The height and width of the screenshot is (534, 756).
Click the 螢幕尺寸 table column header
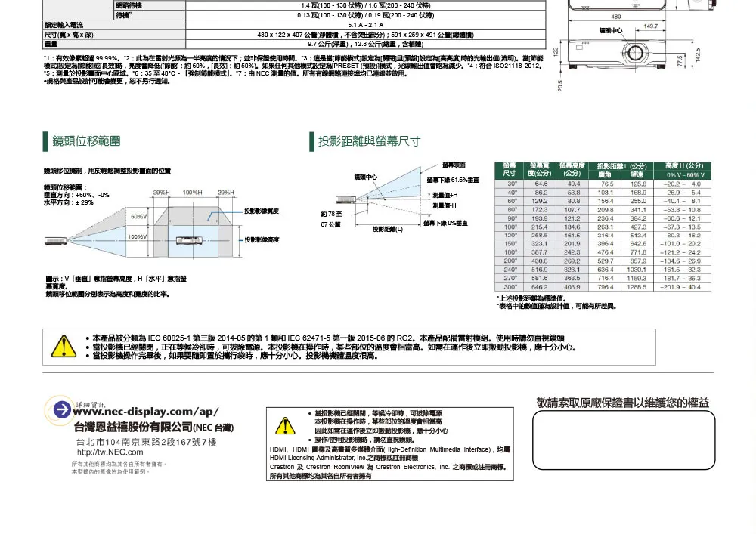pos(511,170)
